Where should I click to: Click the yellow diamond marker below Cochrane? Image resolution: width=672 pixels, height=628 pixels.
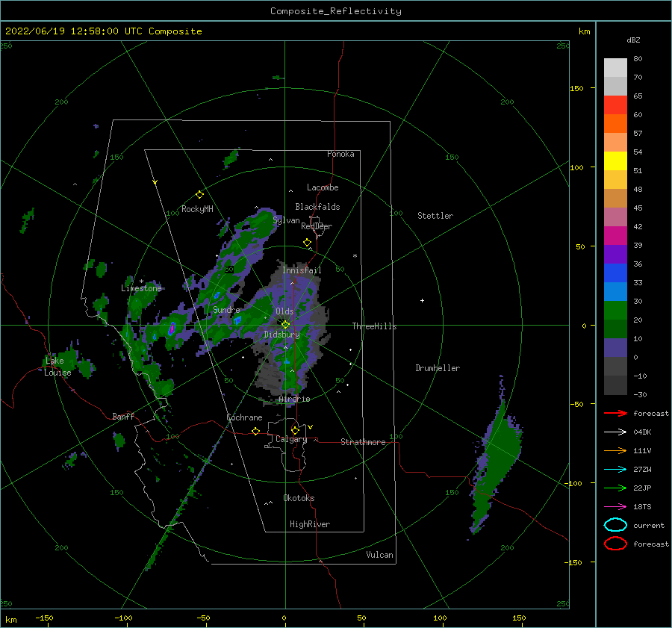(x=255, y=432)
